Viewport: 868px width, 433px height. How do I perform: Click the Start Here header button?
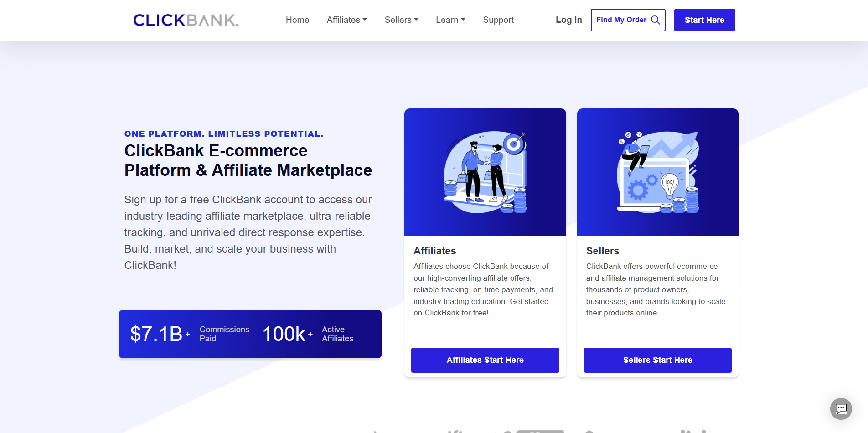tap(704, 20)
